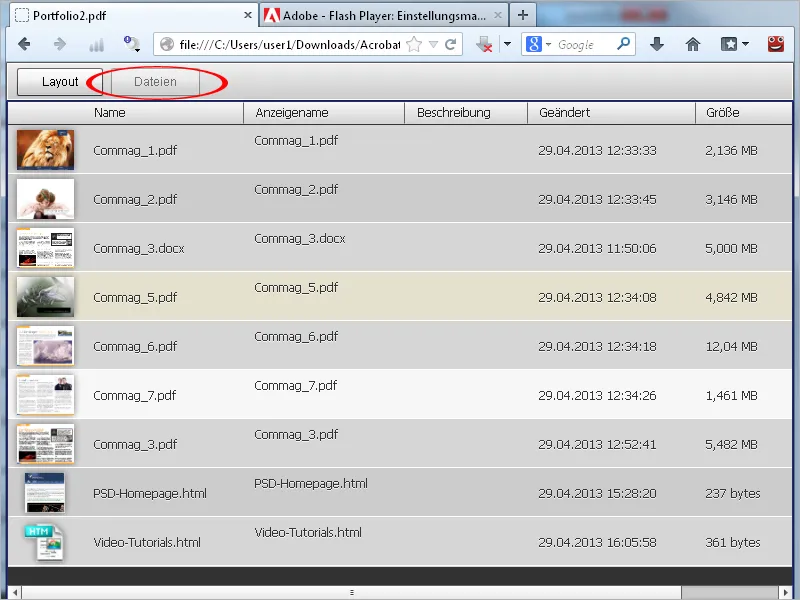
Task: Click the left arrow of horizontal scrollbar
Action: coord(15,592)
